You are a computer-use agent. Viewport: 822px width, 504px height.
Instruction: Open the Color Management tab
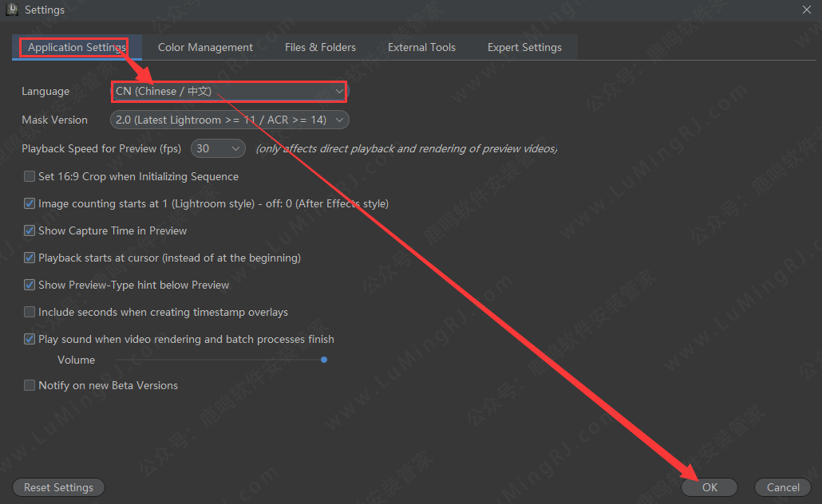[x=205, y=47]
